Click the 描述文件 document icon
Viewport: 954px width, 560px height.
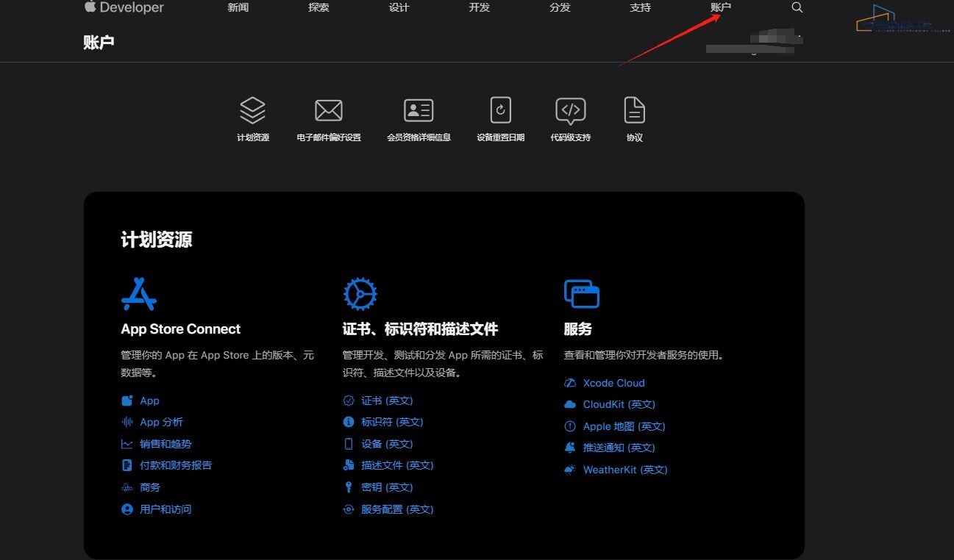(349, 465)
